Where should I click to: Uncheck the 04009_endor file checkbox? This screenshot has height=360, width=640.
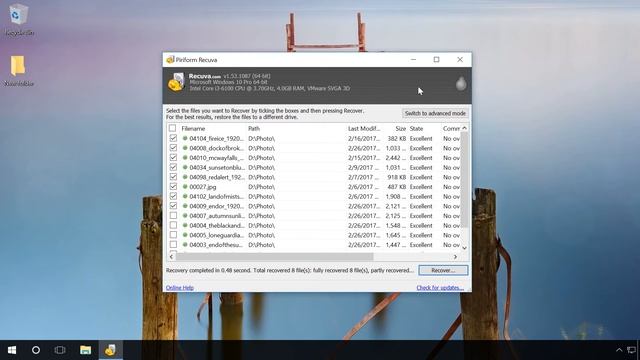173,206
